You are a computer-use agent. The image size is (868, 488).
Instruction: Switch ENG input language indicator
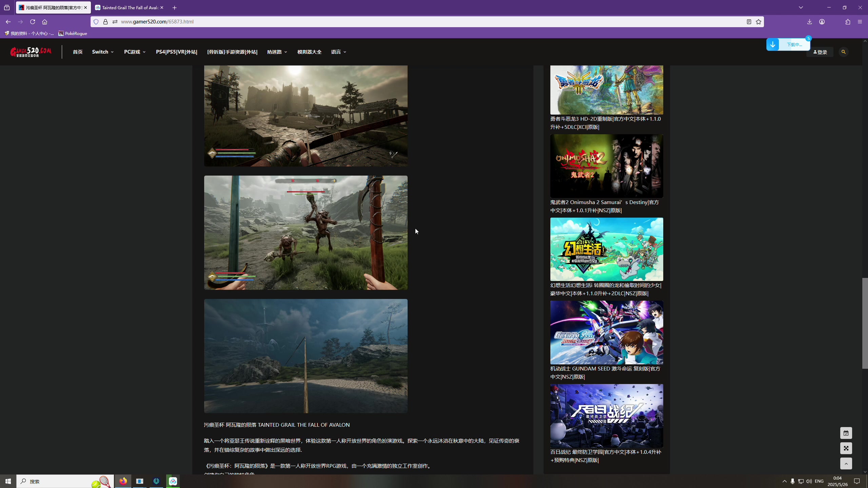tap(819, 481)
